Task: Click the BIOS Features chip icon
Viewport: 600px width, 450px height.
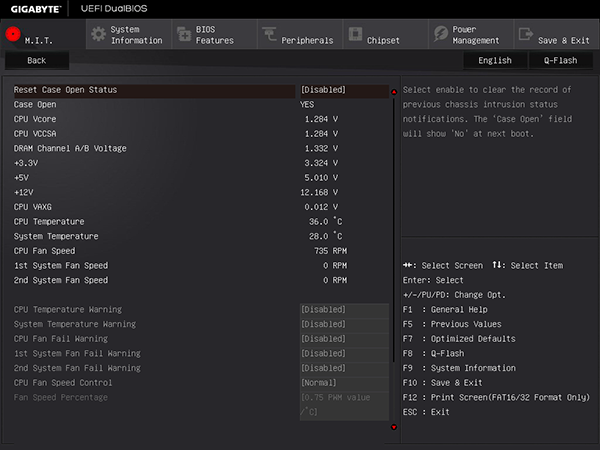Action: point(184,34)
